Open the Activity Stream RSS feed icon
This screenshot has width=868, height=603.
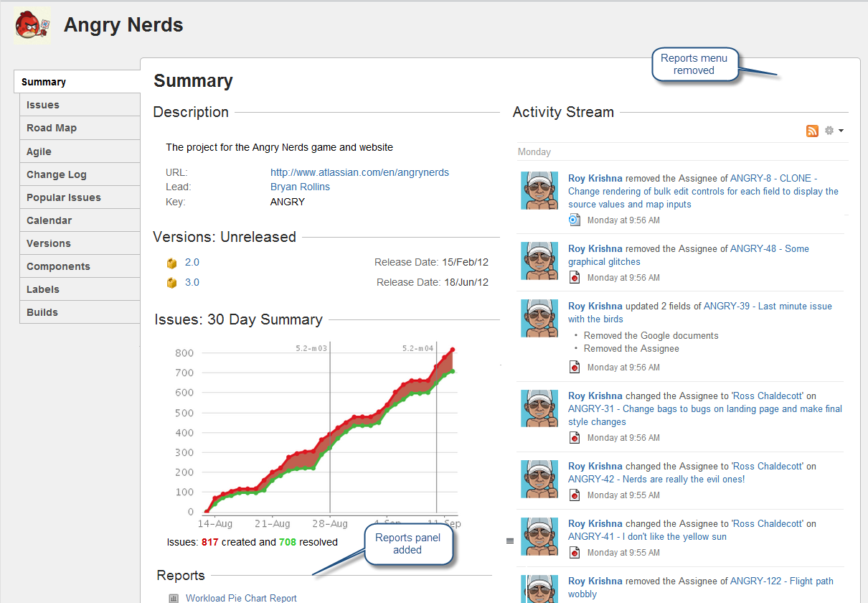pos(812,131)
